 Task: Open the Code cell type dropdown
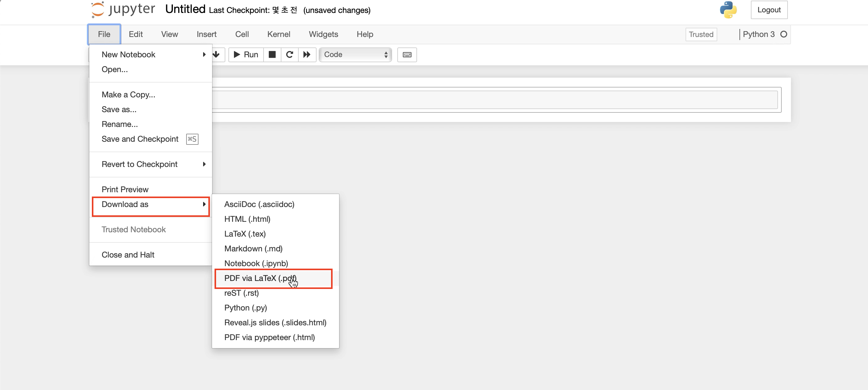coord(355,55)
